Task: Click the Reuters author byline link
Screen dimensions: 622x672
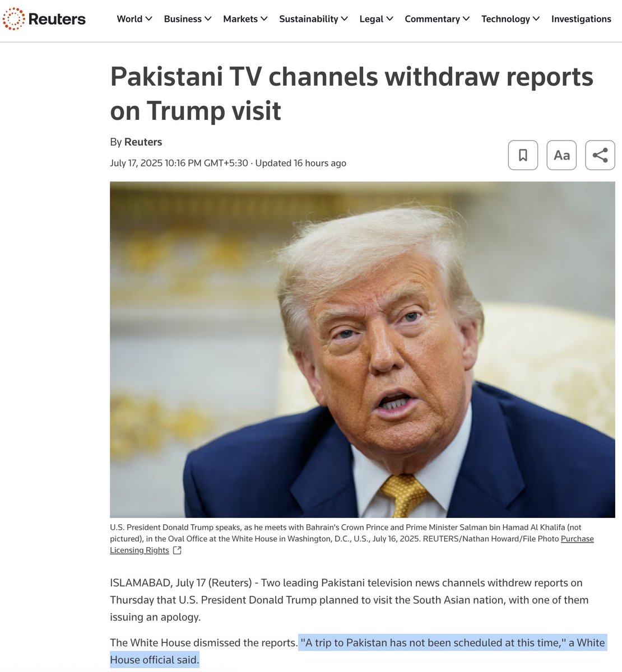Action: (143, 142)
